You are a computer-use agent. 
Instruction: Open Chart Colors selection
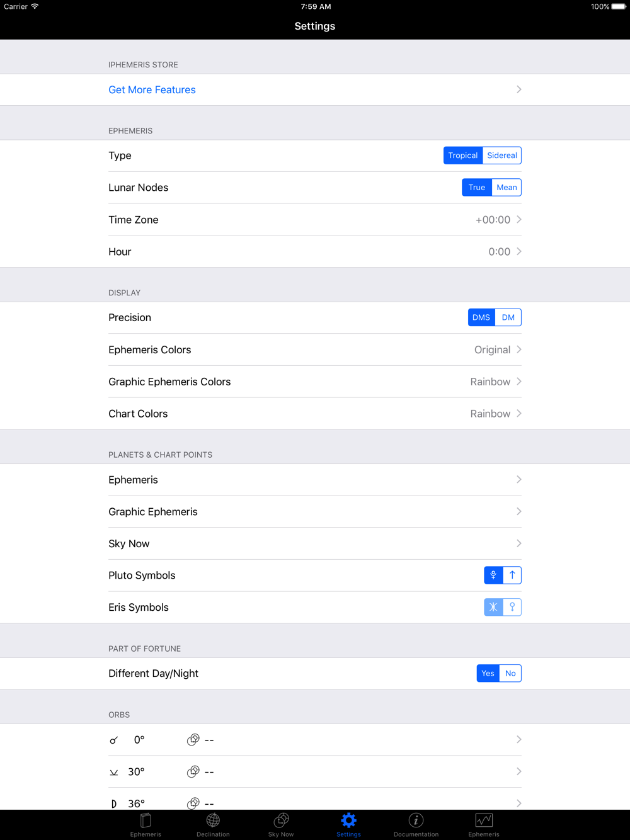(315, 414)
